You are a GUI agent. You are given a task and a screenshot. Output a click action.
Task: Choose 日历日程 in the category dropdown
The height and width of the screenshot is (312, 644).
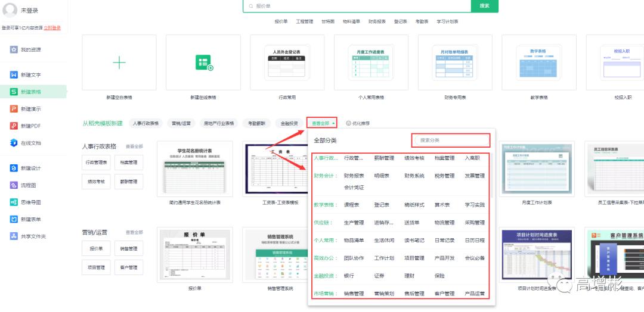pos(475,241)
